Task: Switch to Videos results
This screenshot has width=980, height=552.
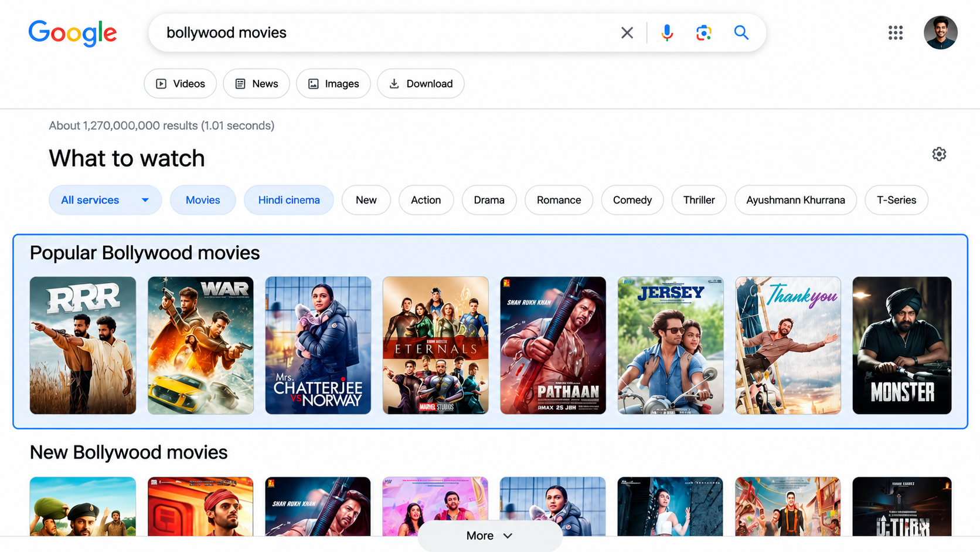Action: coord(181,84)
